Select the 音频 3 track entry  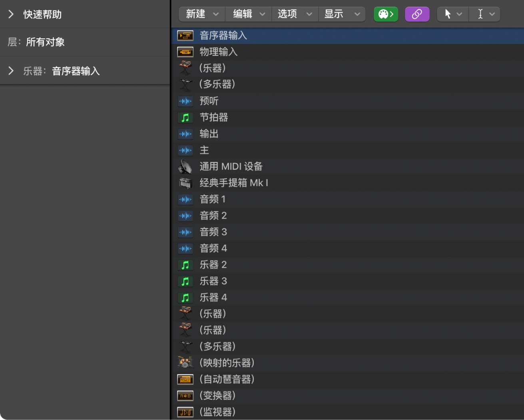click(x=213, y=232)
